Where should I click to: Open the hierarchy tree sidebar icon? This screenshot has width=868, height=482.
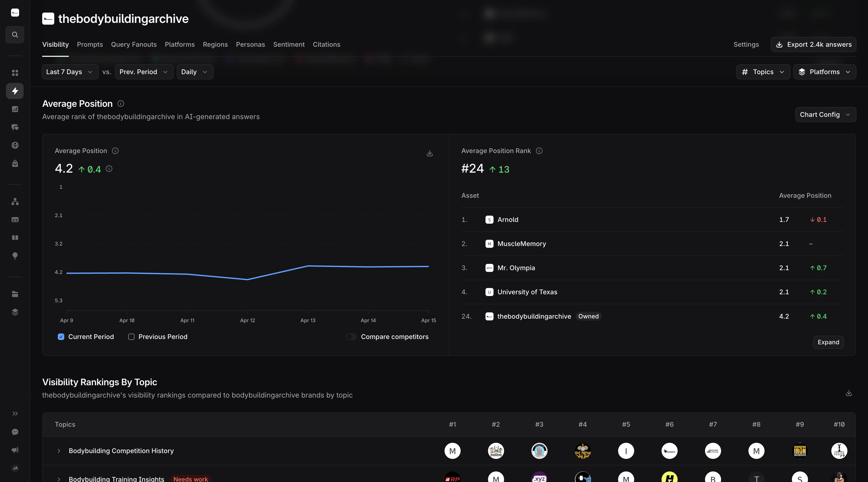pyautogui.click(x=15, y=202)
